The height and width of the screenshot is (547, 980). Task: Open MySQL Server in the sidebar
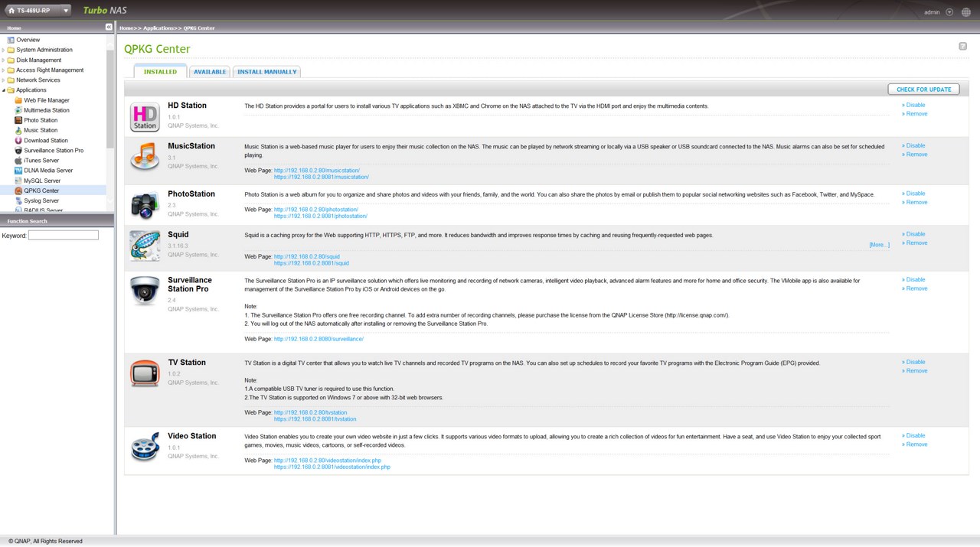[x=42, y=181]
